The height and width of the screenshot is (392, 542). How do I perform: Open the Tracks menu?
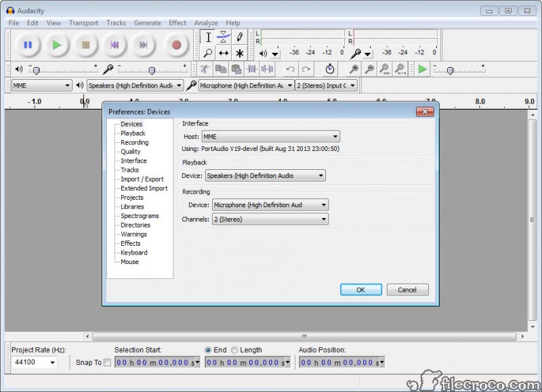116,23
